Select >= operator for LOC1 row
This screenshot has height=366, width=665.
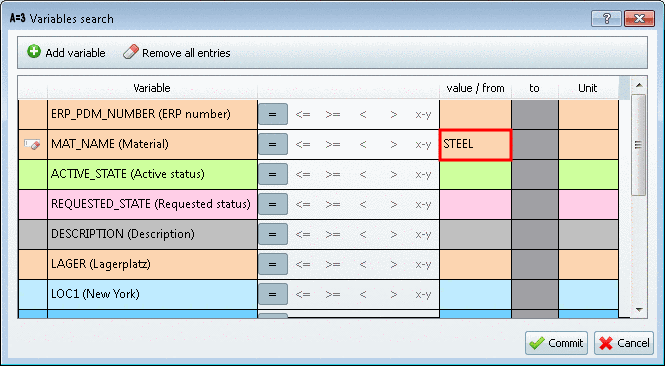[x=333, y=294]
